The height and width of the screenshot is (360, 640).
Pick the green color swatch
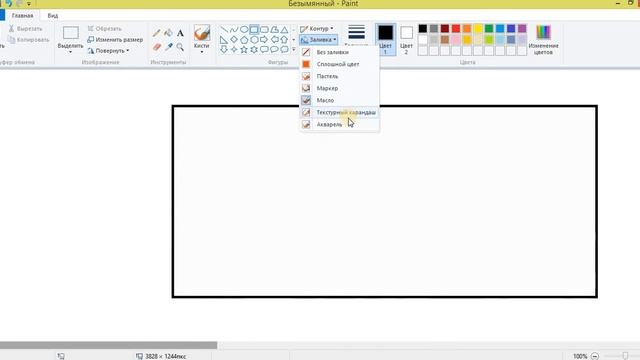coord(489,29)
